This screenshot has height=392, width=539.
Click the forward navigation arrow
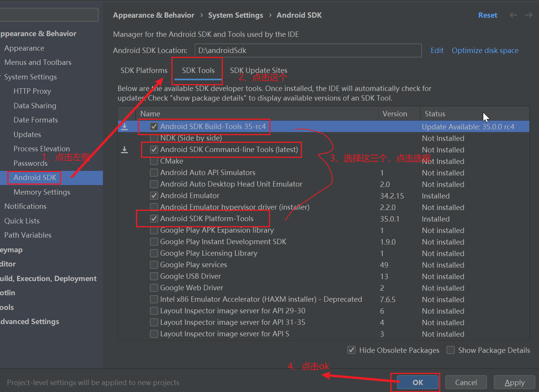pos(529,15)
